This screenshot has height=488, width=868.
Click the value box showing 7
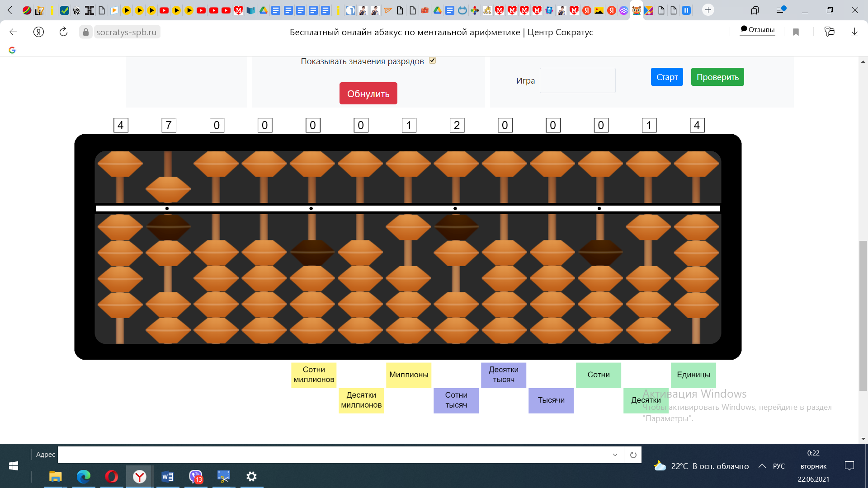point(169,125)
